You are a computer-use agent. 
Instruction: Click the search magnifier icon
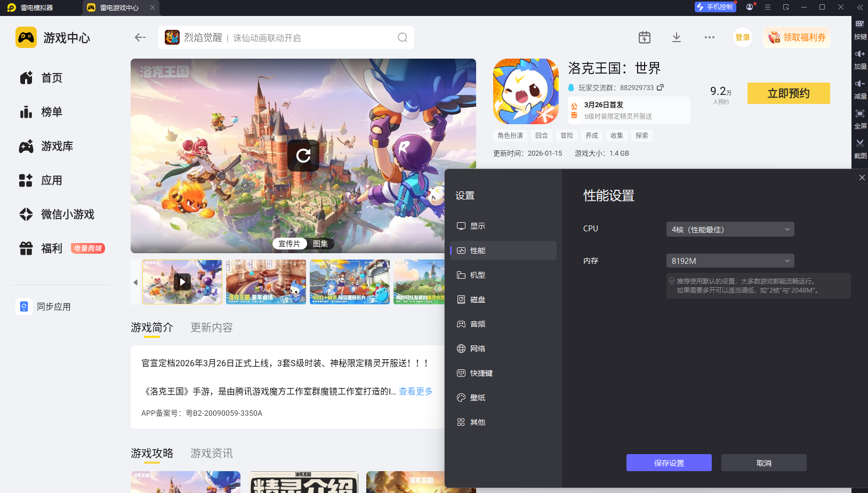[403, 37]
